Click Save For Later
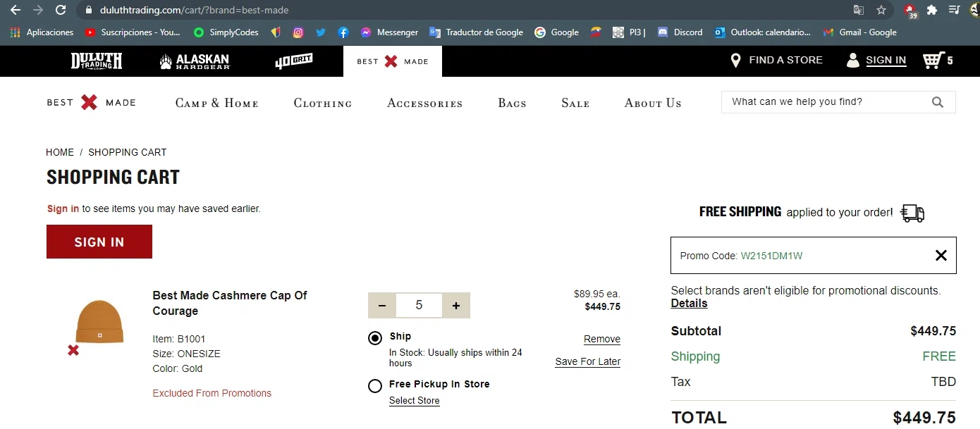The image size is (980, 429). coord(588,361)
